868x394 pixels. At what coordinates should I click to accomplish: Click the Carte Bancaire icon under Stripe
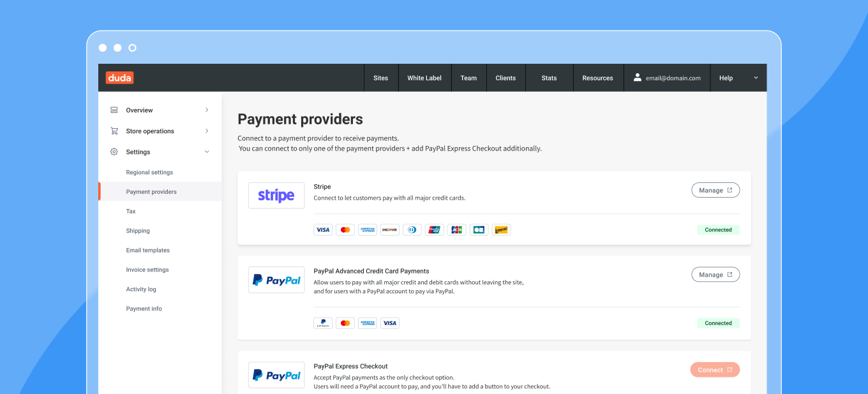point(479,230)
